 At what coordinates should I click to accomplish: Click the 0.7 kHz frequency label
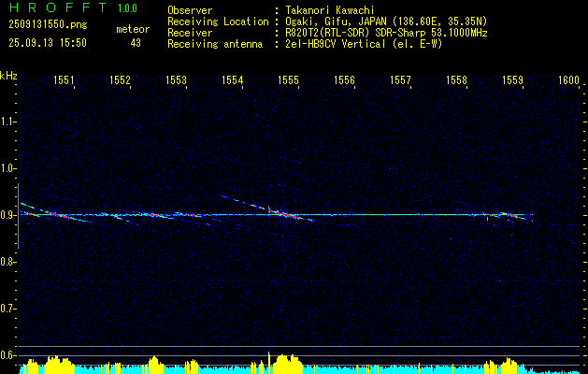point(7,309)
